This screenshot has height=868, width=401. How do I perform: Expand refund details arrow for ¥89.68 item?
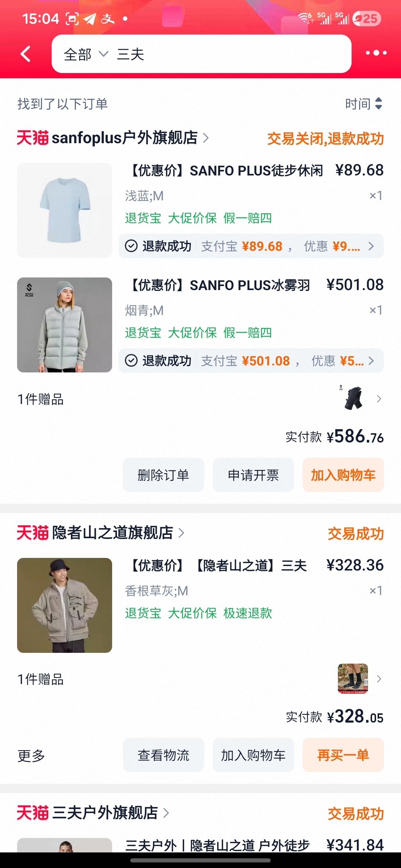pyautogui.click(x=371, y=246)
